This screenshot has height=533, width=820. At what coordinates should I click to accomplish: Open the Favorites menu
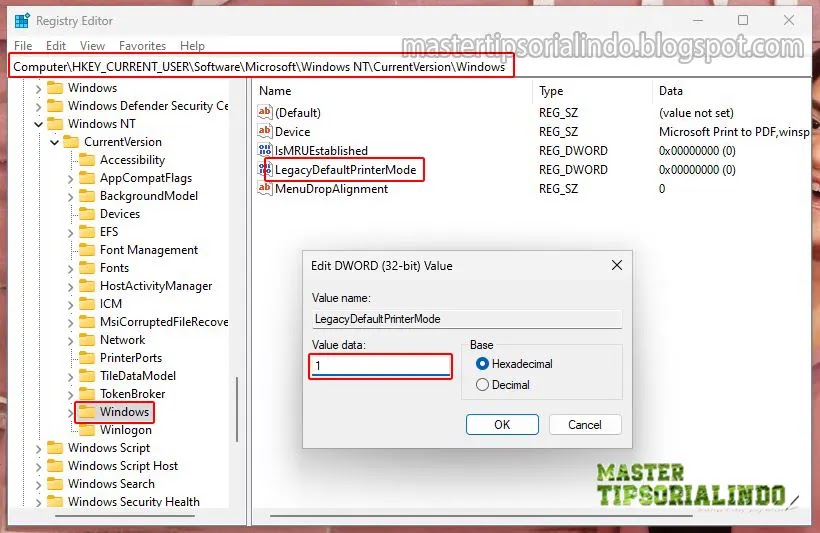142,46
